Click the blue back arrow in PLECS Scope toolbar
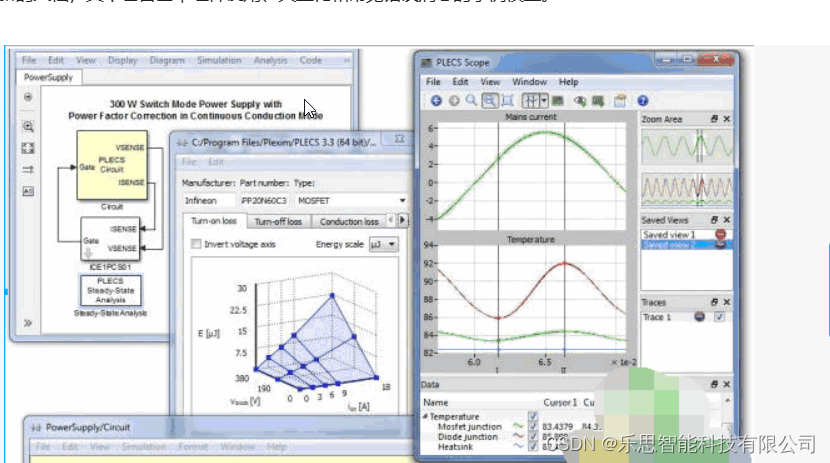The height and width of the screenshot is (463, 830). [x=436, y=101]
